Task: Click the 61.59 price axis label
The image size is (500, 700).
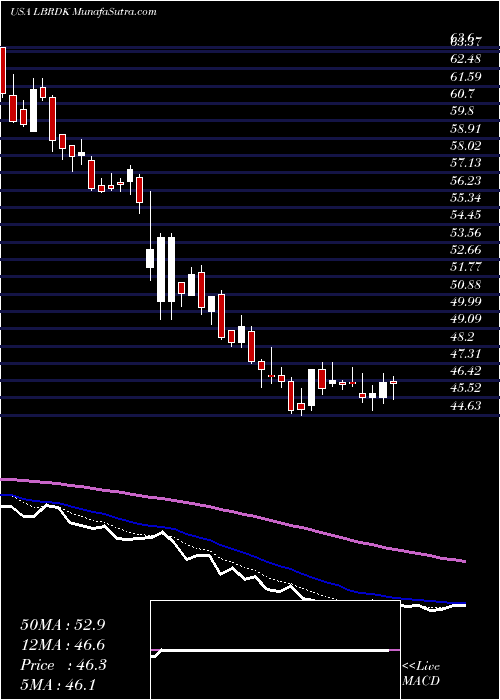Action: coord(465,76)
